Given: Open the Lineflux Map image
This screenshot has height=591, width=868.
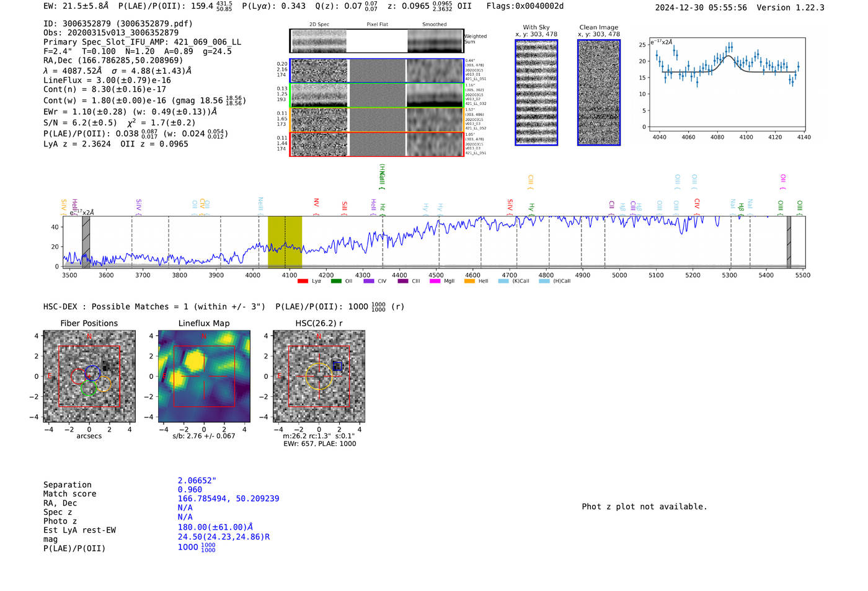Looking at the screenshot, I should (x=204, y=376).
